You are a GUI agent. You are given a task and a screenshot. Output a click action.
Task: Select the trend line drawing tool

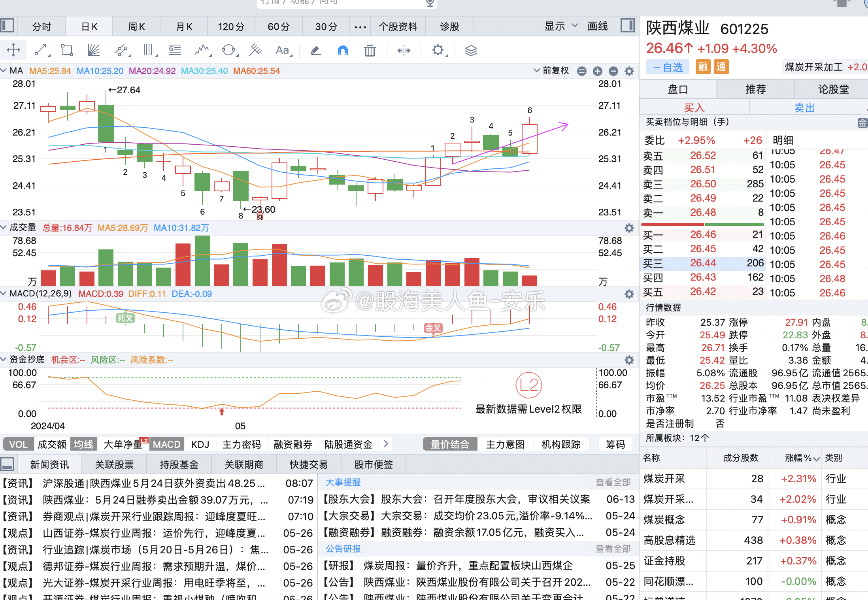point(41,50)
